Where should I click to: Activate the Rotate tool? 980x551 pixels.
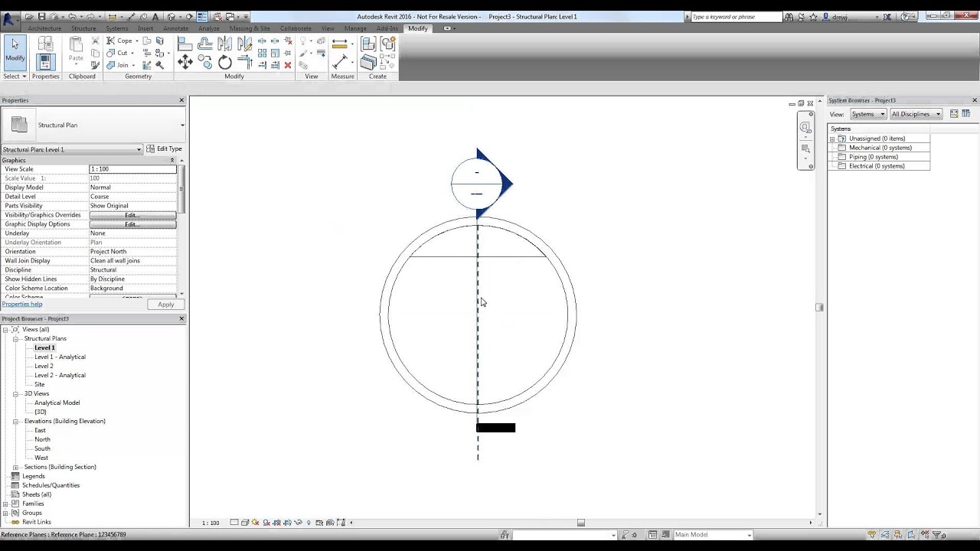click(x=224, y=61)
